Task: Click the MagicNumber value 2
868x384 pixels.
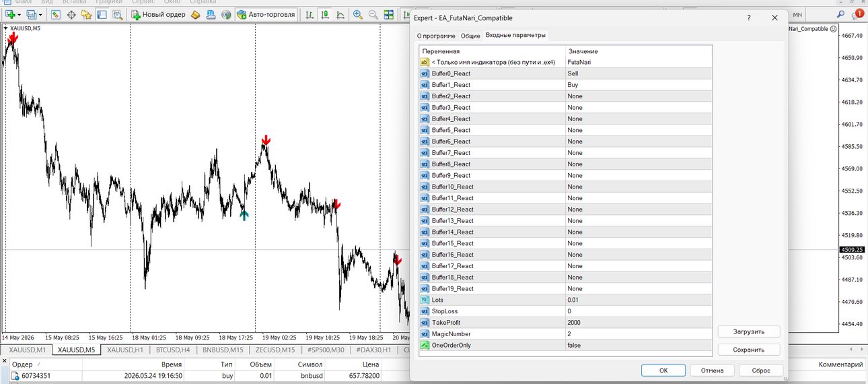Action: click(638, 333)
